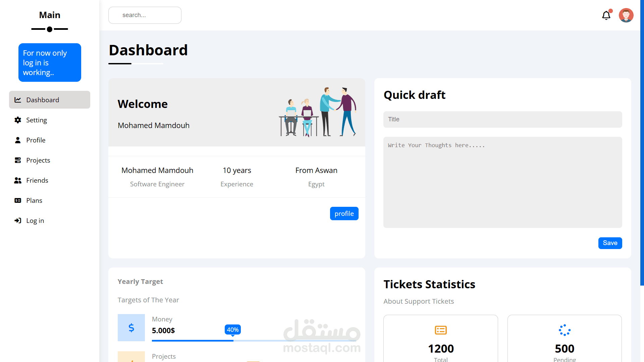Screen dimensions: 644x362
Task: Go to Setting in the sidebar
Action: 50,120
